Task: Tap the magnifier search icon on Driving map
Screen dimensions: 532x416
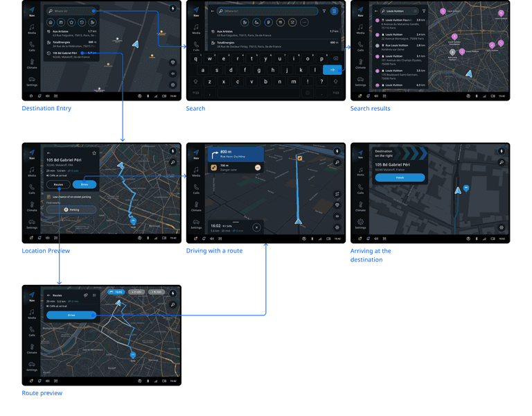Action: tap(337, 163)
